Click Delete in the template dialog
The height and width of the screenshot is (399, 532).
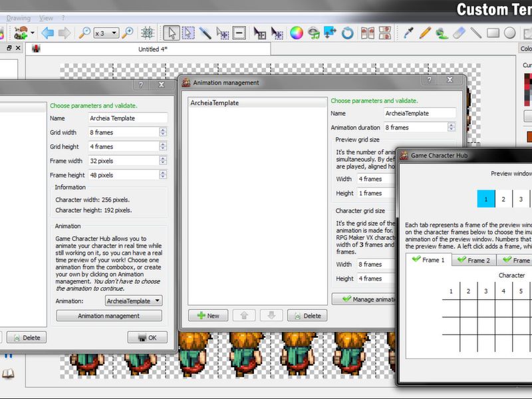[x=27, y=338]
